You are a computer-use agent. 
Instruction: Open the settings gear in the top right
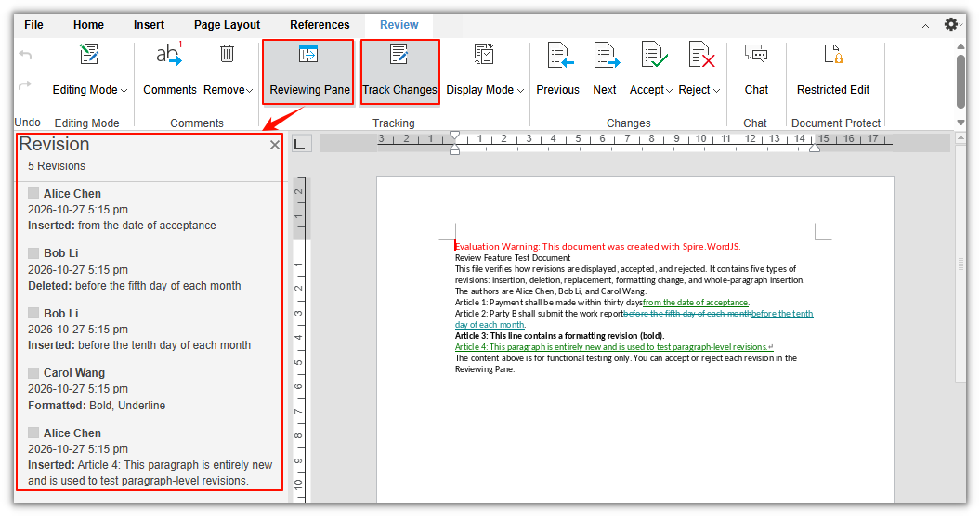coord(951,24)
